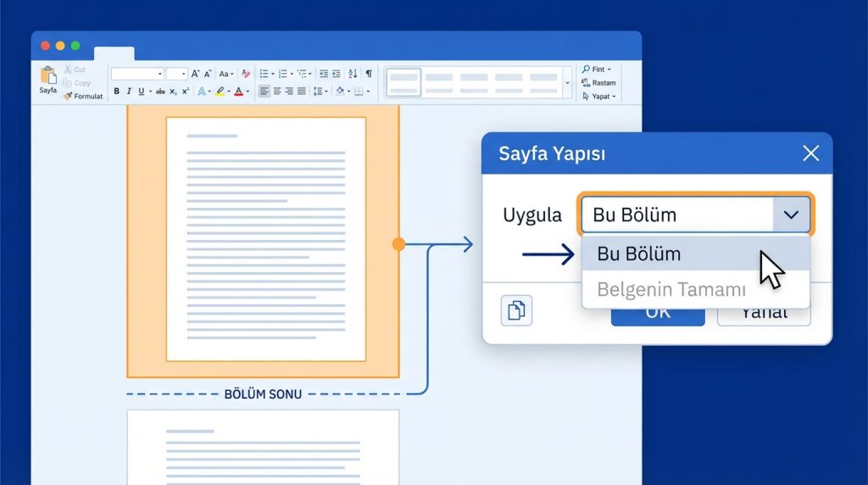Increase font size with the larger A icon
The height and width of the screenshot is (485, 868).
tap(196, 74)
